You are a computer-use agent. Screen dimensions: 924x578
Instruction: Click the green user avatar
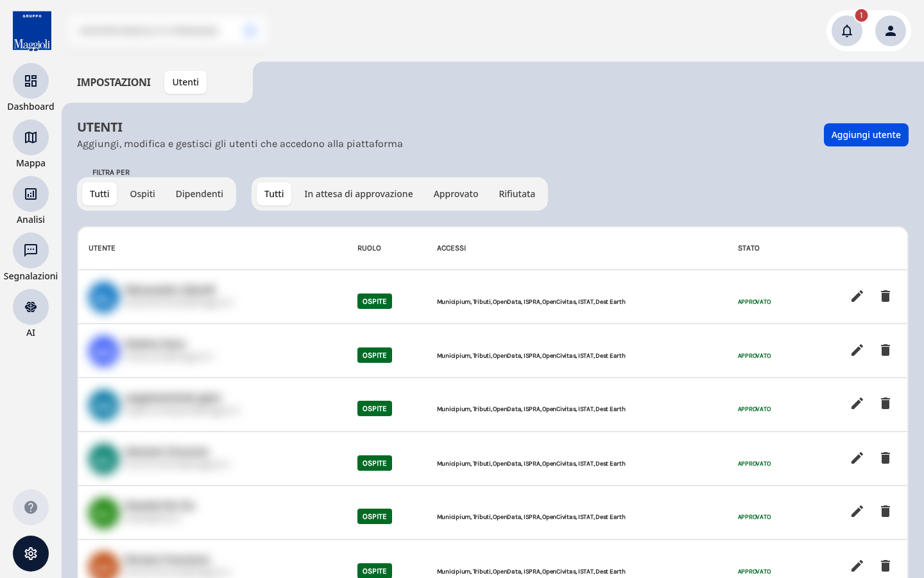click(104, 513)
